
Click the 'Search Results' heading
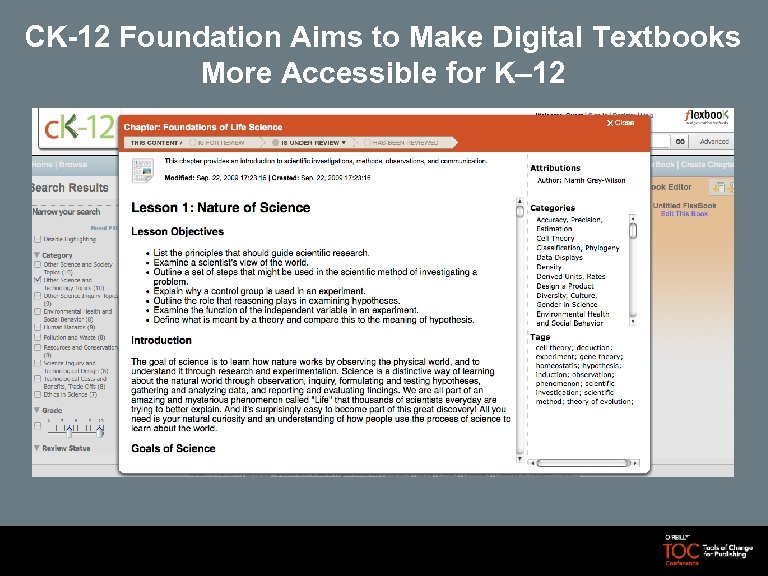tap(70, 188)
